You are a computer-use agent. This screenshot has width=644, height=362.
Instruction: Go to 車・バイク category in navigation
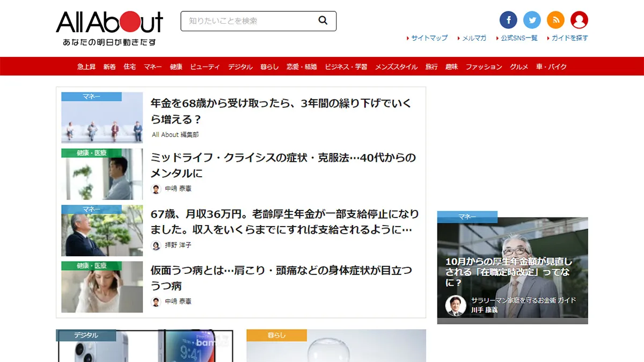pos(551,67)
